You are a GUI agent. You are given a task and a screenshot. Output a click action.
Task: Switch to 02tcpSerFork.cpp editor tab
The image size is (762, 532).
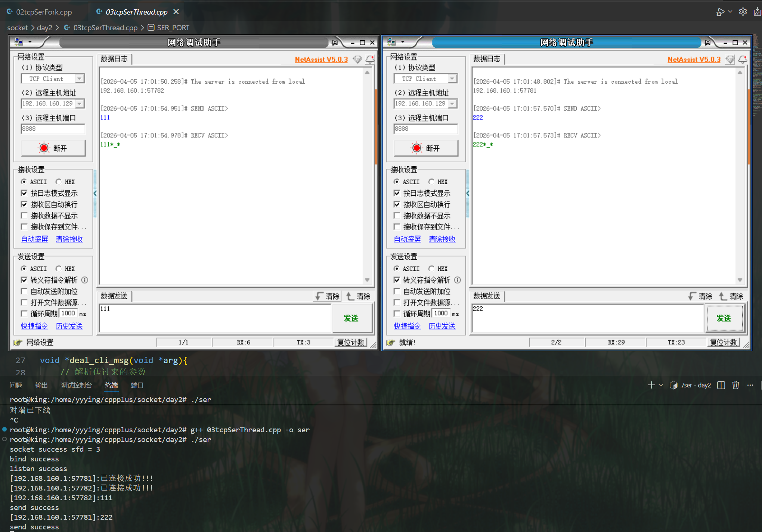tap(44, 12)
